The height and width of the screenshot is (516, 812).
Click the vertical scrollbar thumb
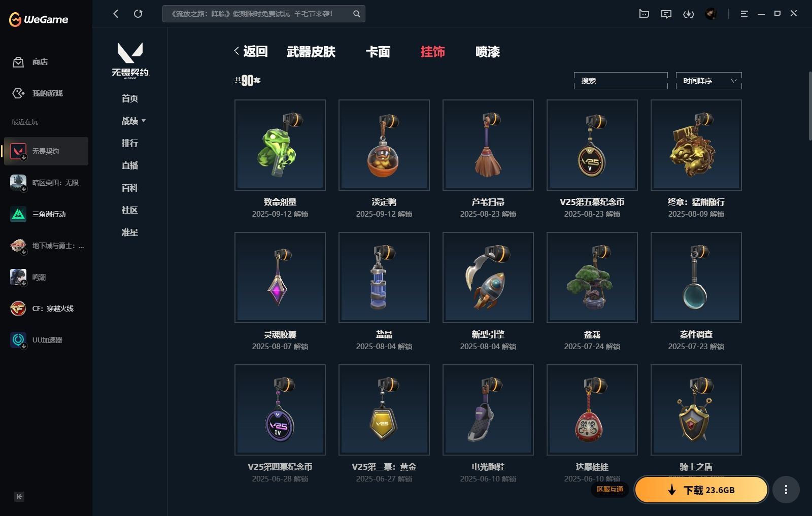tap(809, 106)
